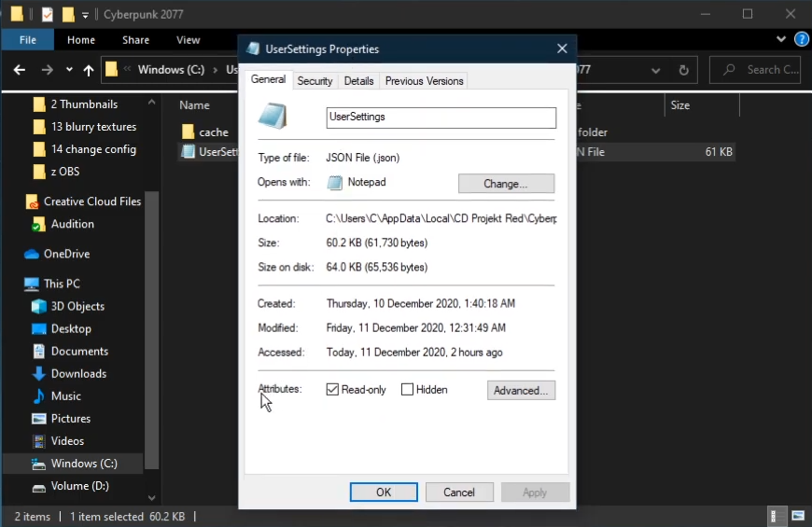This screenshot has width=812, height=527.
Task: Go up one folder level arrow
Action: pyautogui.click(x=89, y=70)
